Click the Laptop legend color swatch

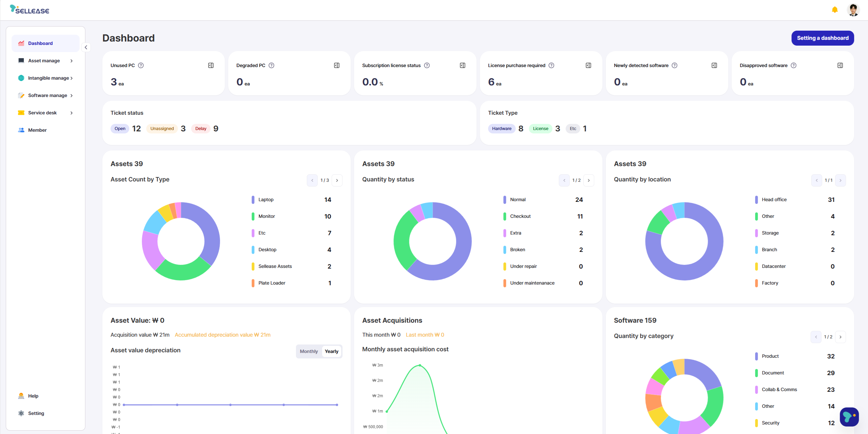point(253,200)
